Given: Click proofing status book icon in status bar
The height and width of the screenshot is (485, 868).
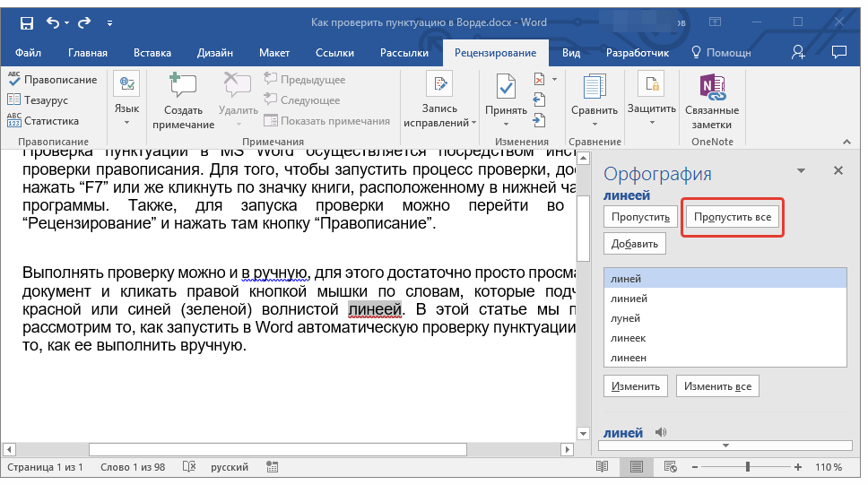Looking at the screenshot, I should coord(188,467).
